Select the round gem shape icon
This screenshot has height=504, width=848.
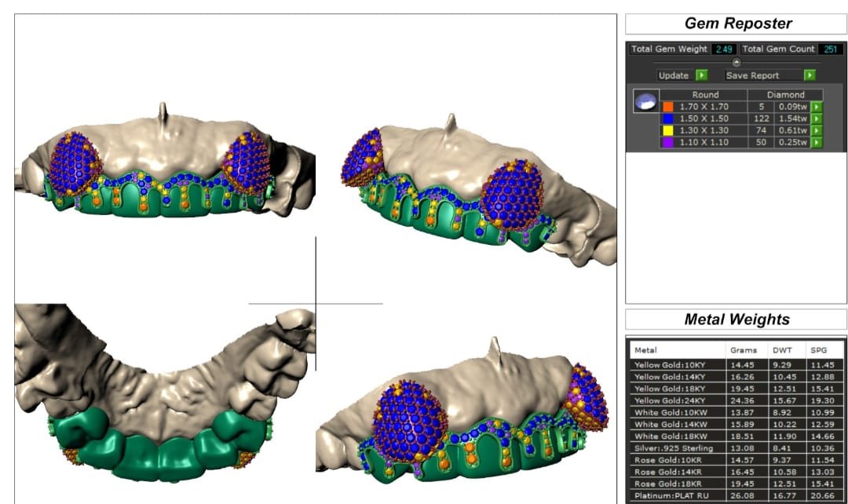pyautogui.click(x=645, y=101)
